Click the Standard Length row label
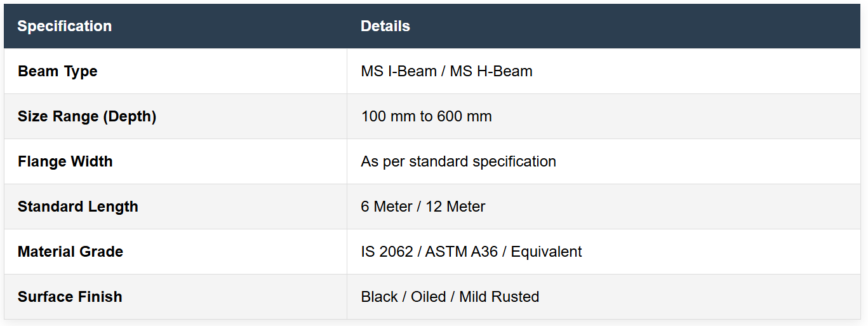This screenshot has height=326, width=868. (77, 207)
